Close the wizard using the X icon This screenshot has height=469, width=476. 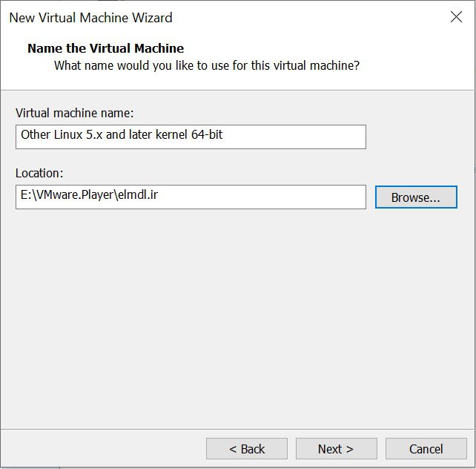pos(456,17)
